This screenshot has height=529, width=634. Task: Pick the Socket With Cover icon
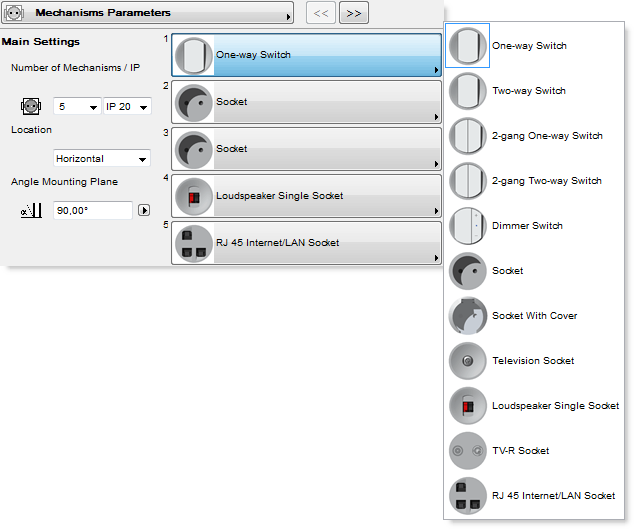(x=468, y=316)
